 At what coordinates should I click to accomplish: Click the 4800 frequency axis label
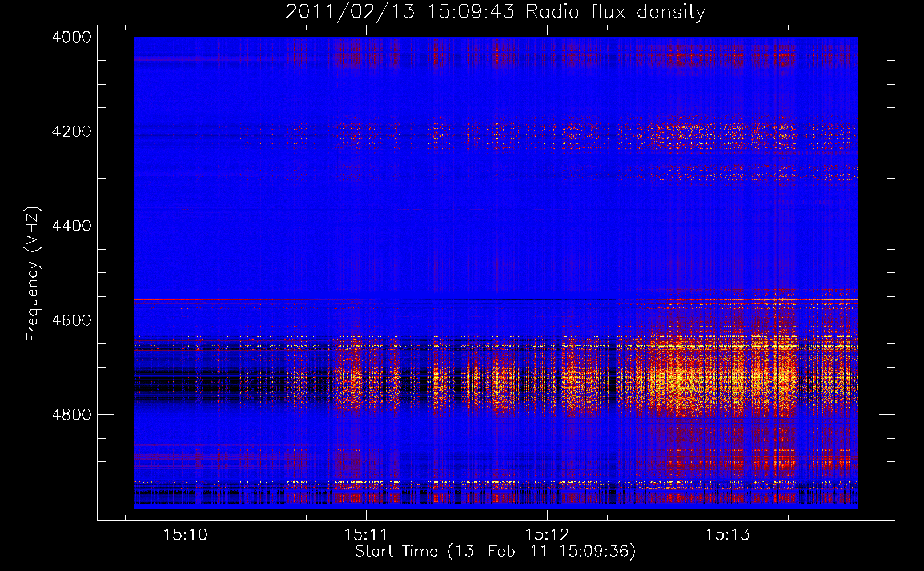tap(71, 415)
